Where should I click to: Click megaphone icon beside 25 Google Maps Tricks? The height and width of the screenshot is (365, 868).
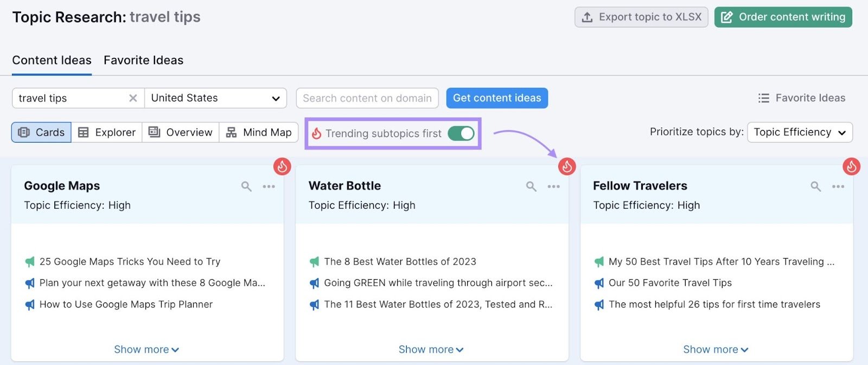click(x=30, y=262)
